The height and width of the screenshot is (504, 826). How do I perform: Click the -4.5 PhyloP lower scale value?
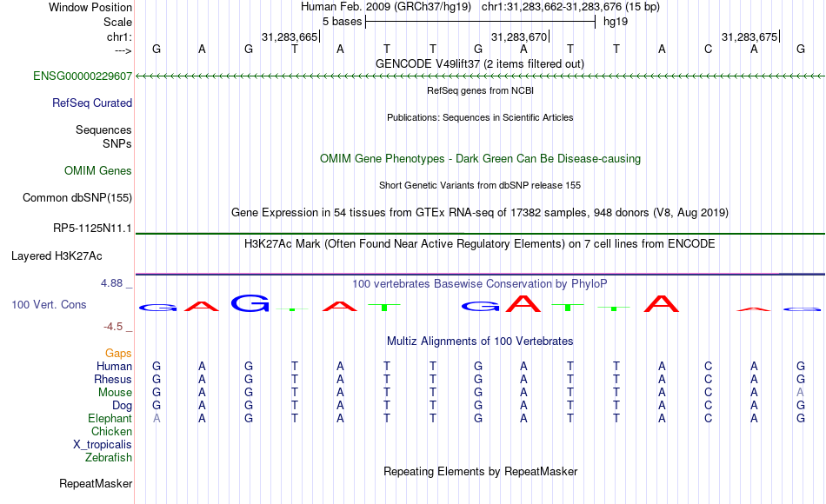click(x=113, y=327)
